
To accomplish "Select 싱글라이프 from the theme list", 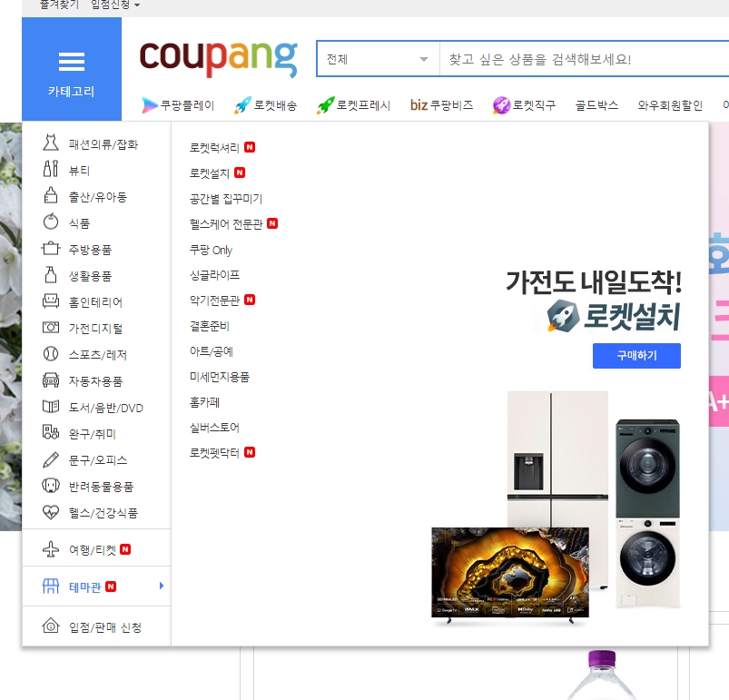I will click(214, 275).
